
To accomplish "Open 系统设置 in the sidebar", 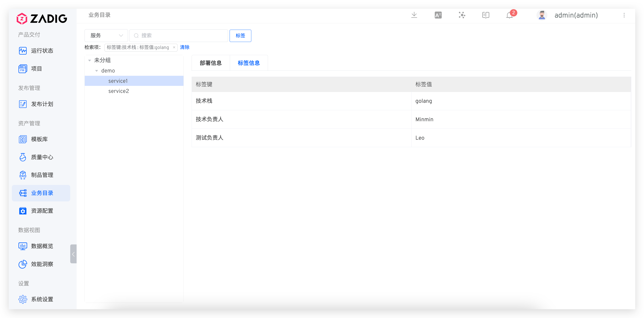I will pos(41,299).
